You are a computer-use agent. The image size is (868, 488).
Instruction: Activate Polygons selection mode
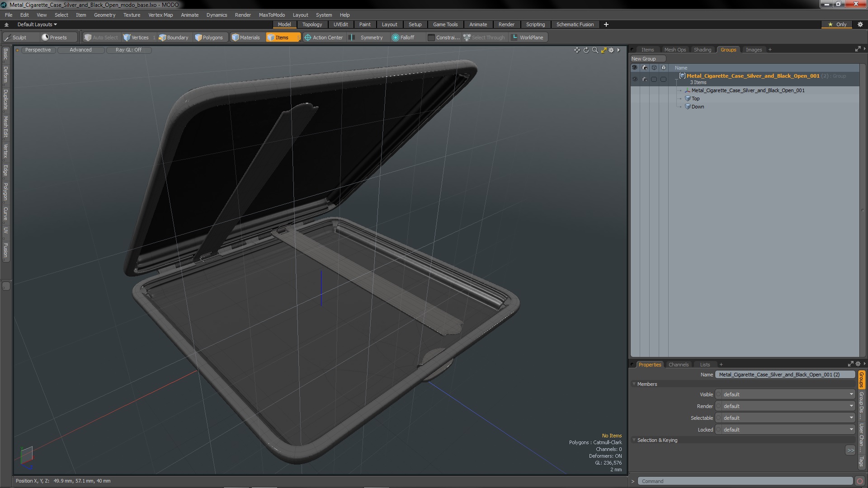coord(208,38)
